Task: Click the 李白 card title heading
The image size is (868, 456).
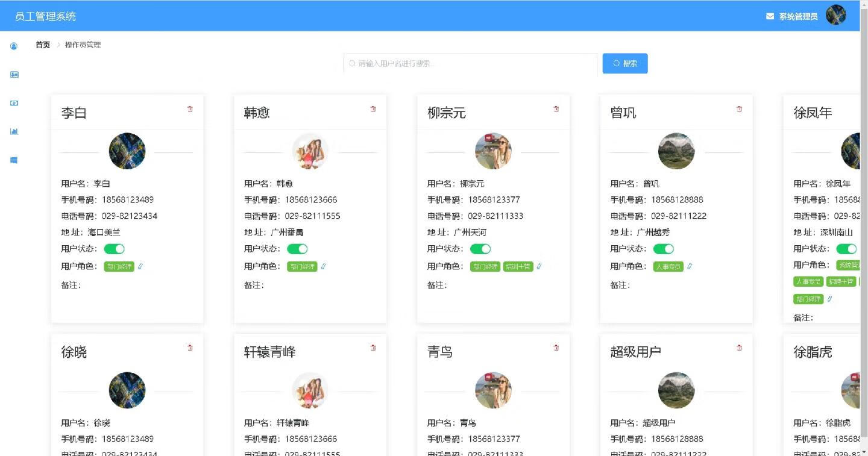Action: [x=74, y=113]
